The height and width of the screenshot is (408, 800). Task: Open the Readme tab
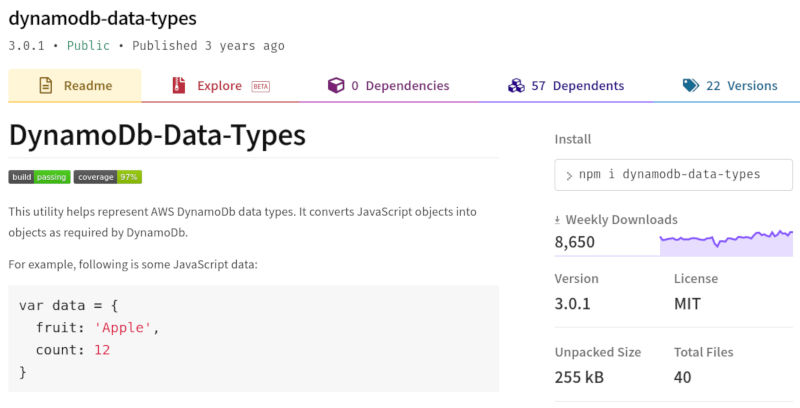click(x=74, y=86)
